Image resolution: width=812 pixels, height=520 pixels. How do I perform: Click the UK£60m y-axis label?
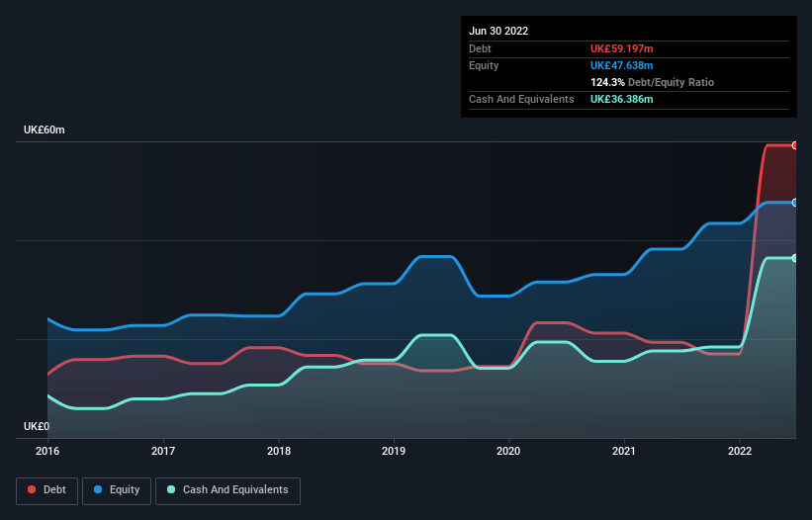pos(45,130)
